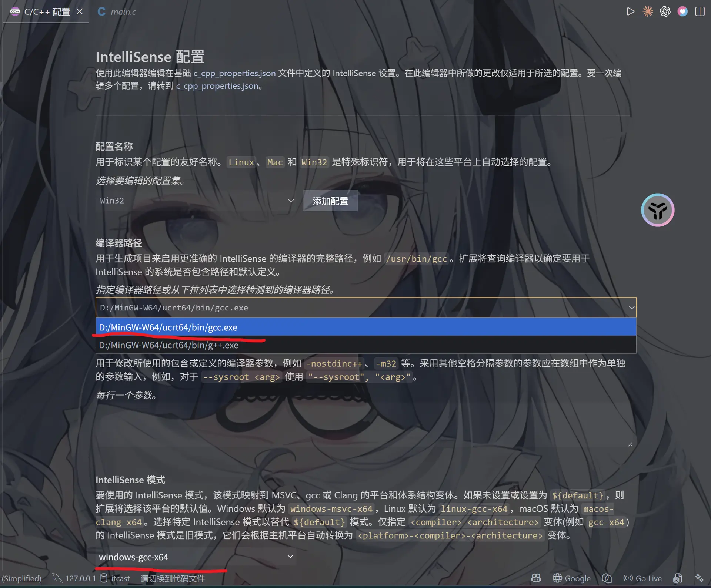The image size is (711, 588).
Task: Open the Win32 configuration name dropdown
Action: [196, 201]
